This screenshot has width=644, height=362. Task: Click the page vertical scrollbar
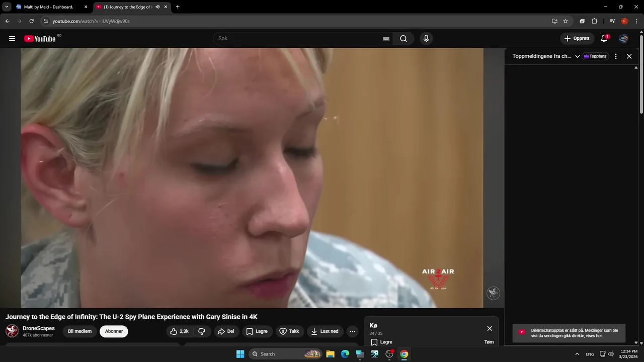(x=641, y=74)
